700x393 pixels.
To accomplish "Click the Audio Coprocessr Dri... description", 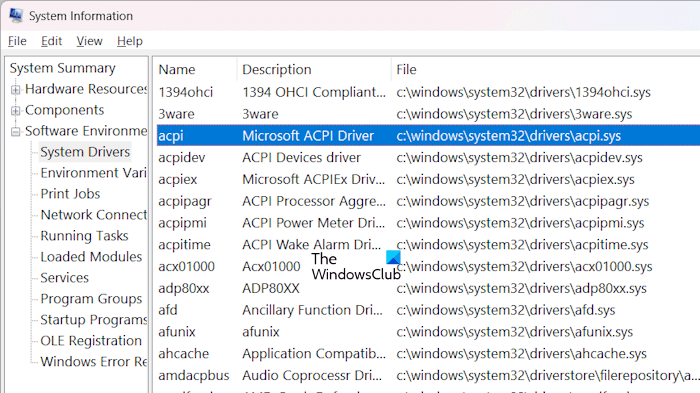I will click(312, 376).
